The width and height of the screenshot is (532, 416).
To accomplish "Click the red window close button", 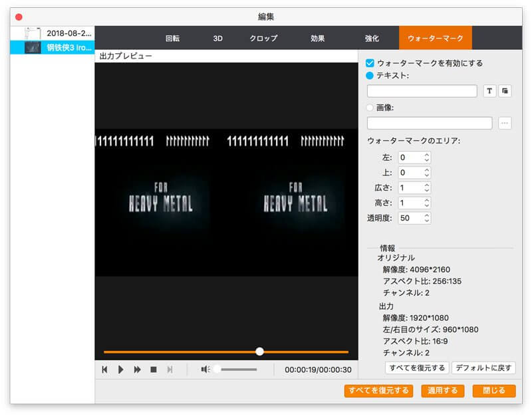I will point(19,17).
